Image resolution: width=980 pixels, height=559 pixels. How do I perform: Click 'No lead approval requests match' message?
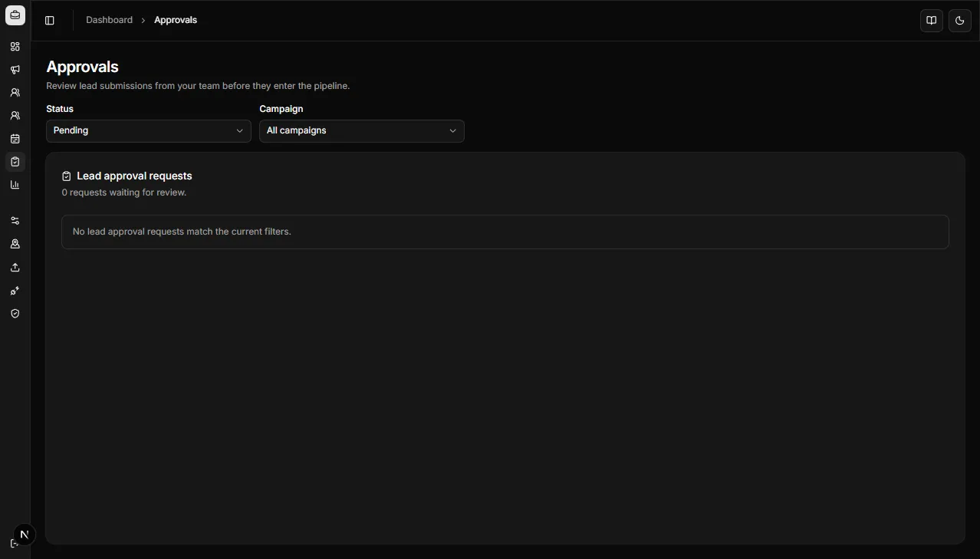click(x=182, y=232)
